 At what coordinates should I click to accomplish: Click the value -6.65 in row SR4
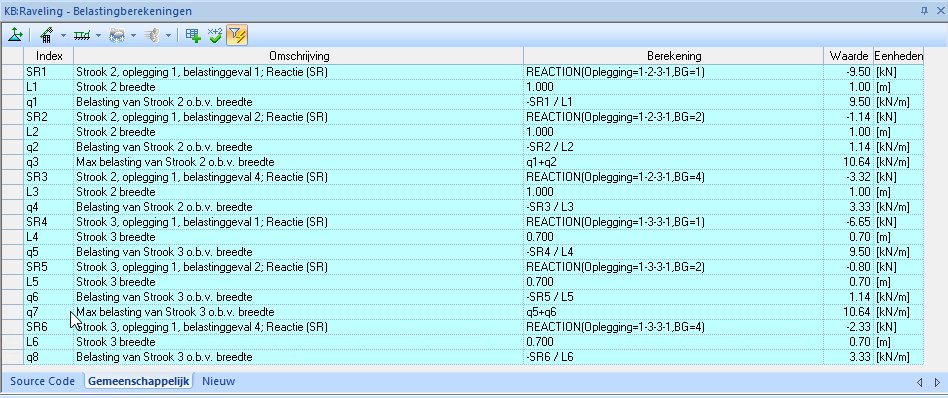pyautogui.click(x=858, y=222)
